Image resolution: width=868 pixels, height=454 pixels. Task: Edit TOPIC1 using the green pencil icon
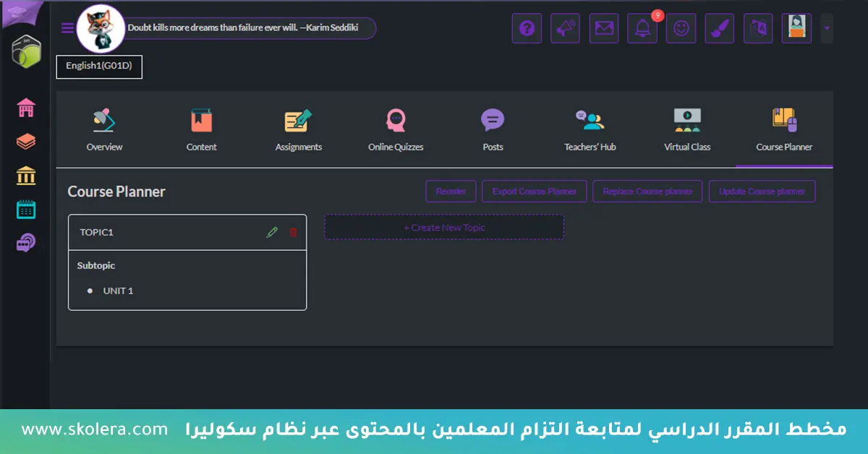click(x=273, y=231)
